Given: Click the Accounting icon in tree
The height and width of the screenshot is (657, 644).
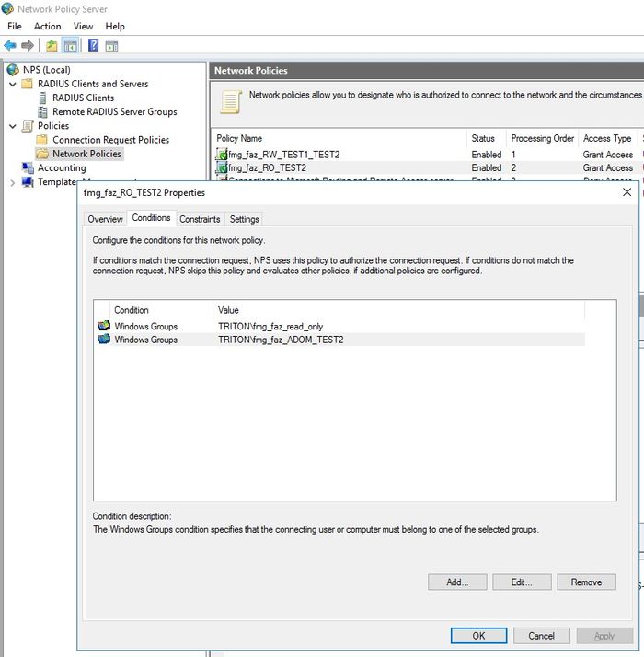Looking at the screenshot, I should click(x=28, y=167).
